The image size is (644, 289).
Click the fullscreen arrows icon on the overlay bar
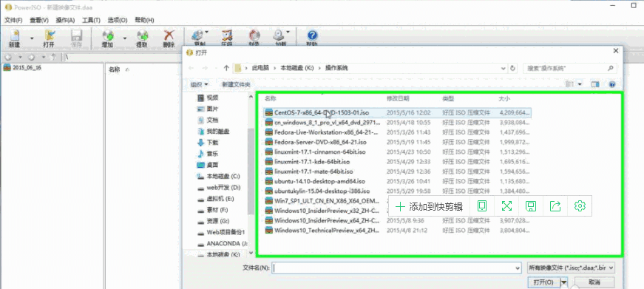[506, 206]
